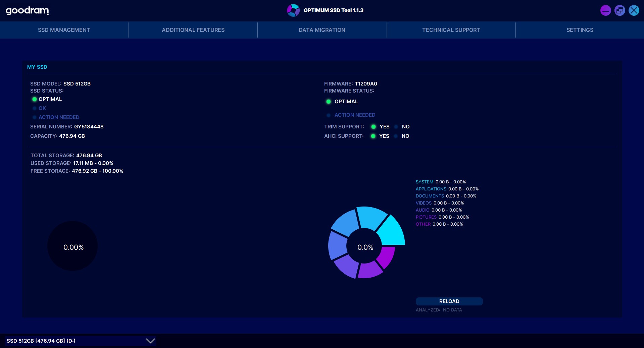Screen dimensions: 644x348
Task: Click the used storage value 17.11 MB
Action: [83, 163]
